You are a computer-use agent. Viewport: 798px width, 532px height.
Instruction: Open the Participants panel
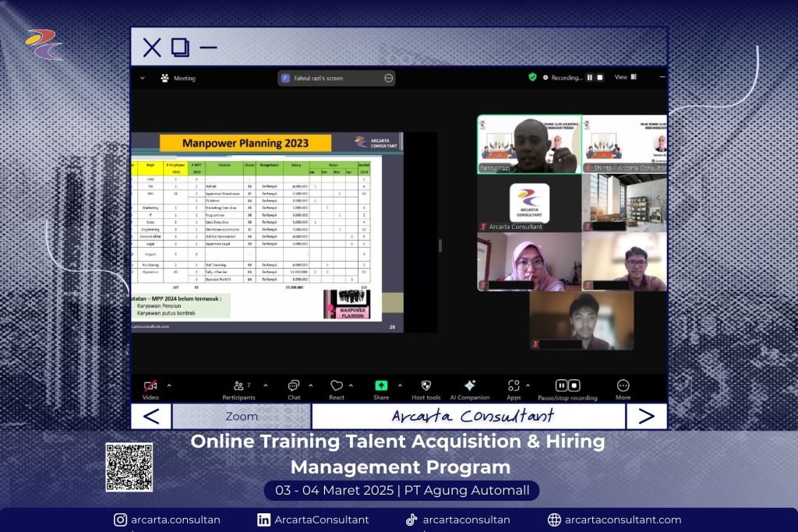(x=238, y=386)
